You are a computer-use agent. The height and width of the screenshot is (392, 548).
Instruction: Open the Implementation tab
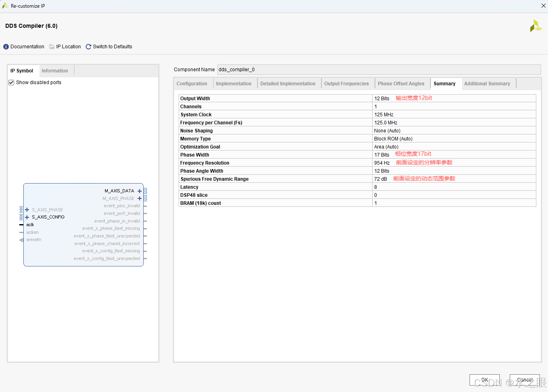pos(234,84)
